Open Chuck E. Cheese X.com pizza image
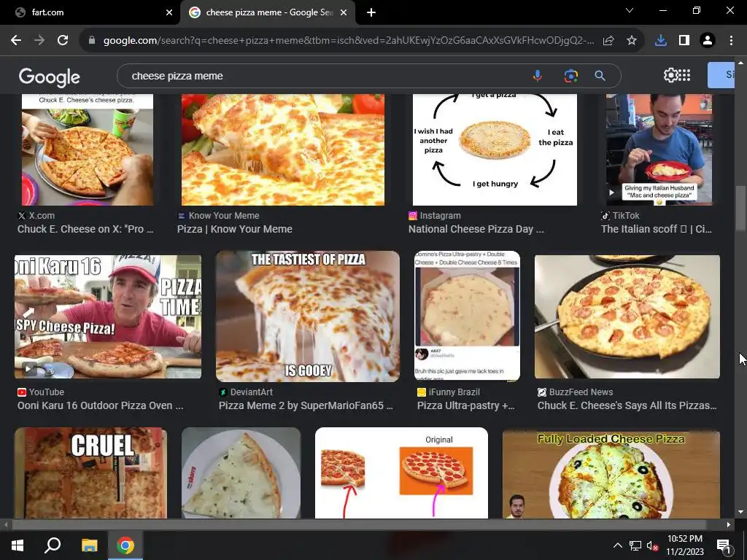Image resolution: width=747 pixels, height=560 pixels. coord(88,149)
